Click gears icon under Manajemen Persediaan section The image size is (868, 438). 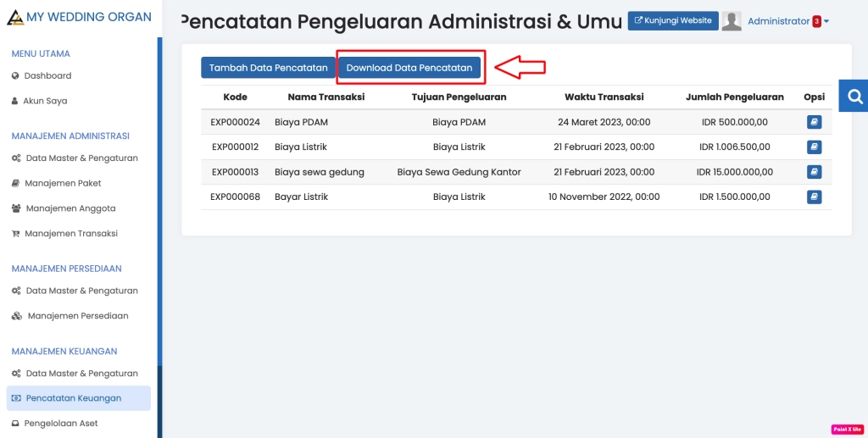pyautogui.click(x=16, y=291)
